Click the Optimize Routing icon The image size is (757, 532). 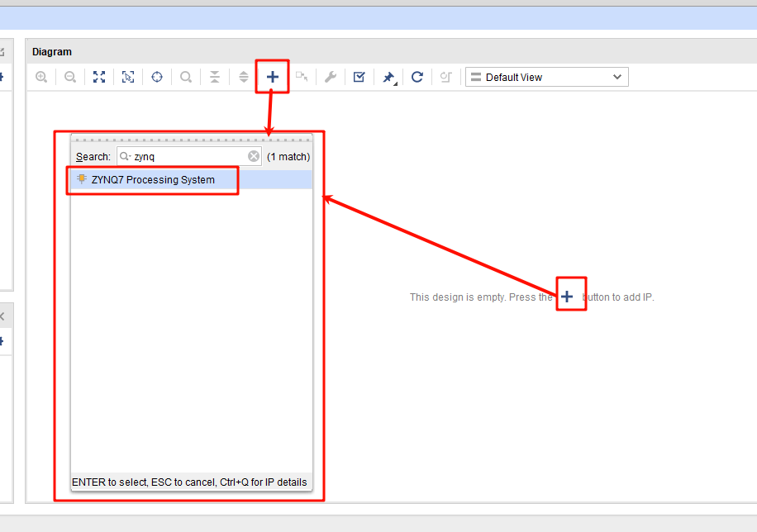pos(446,77)
